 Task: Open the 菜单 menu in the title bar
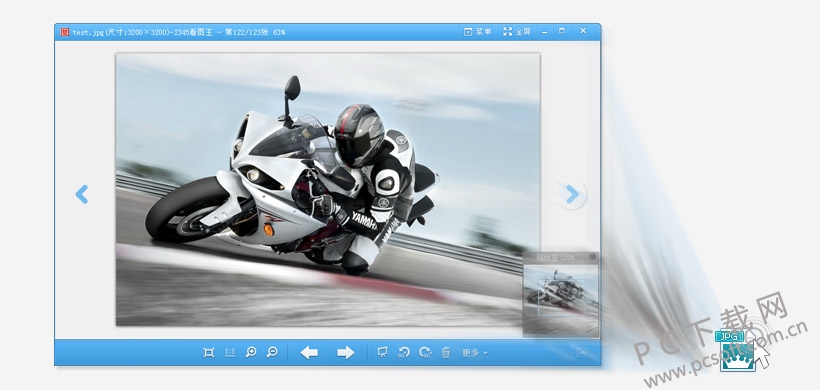(477, 32)
